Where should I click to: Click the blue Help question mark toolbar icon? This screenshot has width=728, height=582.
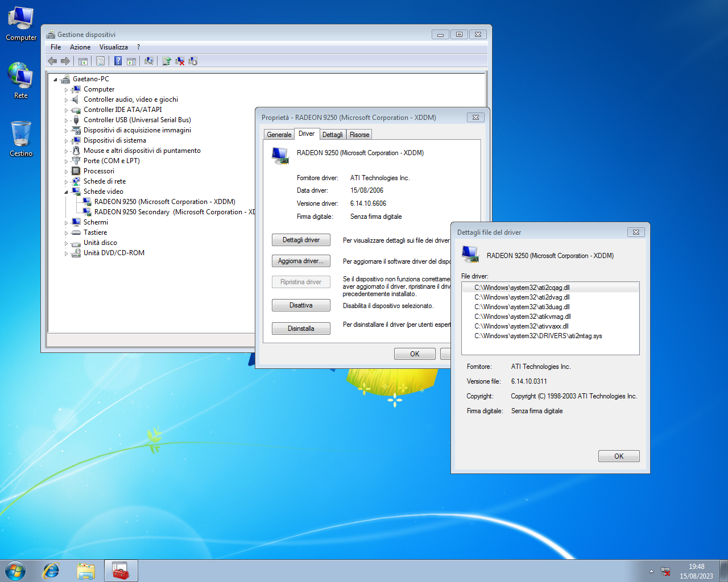(118, 61)
